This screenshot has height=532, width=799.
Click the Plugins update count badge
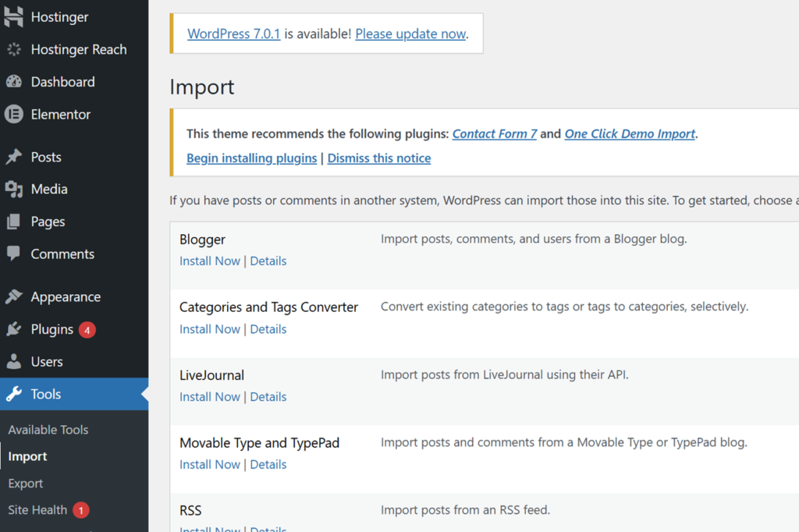point(87,330)
